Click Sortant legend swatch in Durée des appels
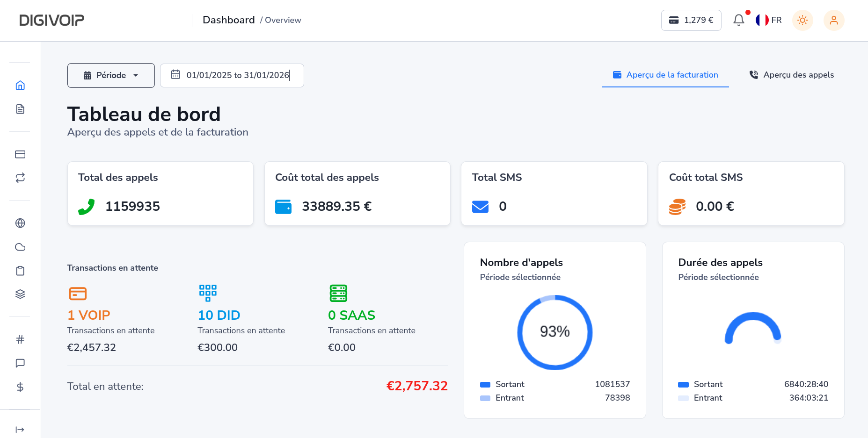 (684, 385)
